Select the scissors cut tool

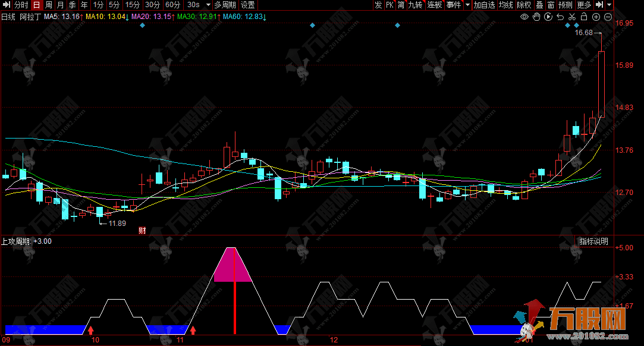(x=572, y=17)
